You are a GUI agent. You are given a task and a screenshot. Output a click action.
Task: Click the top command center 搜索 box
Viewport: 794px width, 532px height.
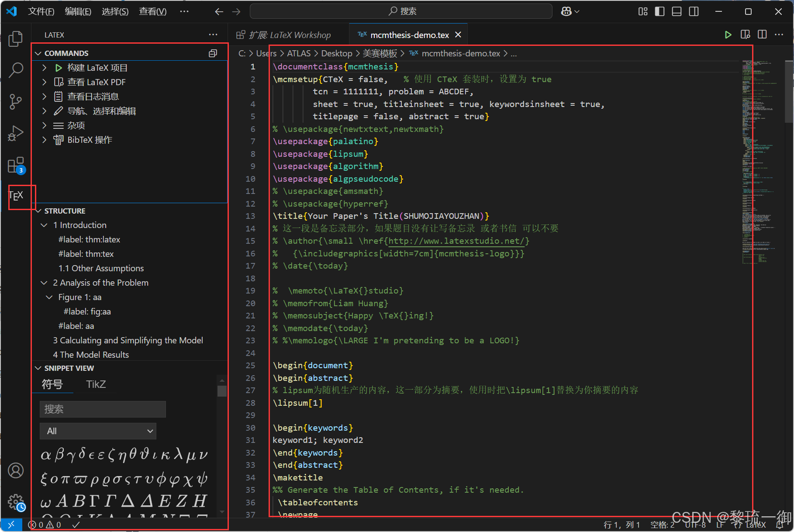[x=401, y=11]
